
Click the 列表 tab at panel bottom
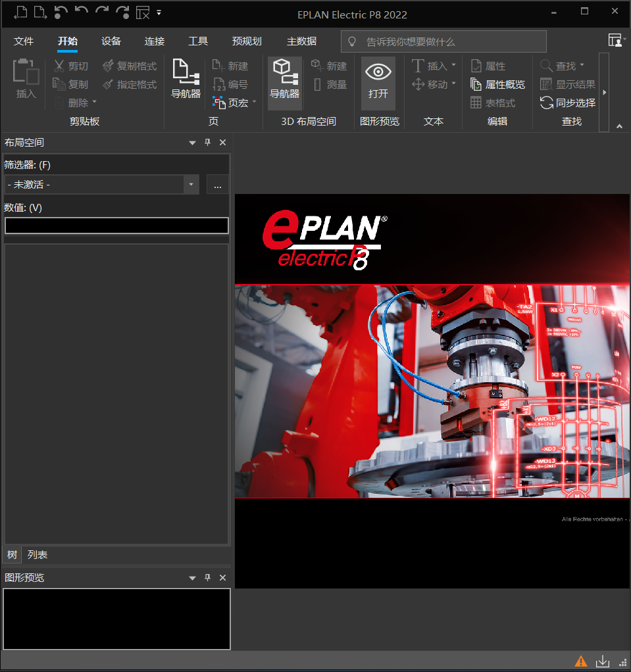[37, 554]
